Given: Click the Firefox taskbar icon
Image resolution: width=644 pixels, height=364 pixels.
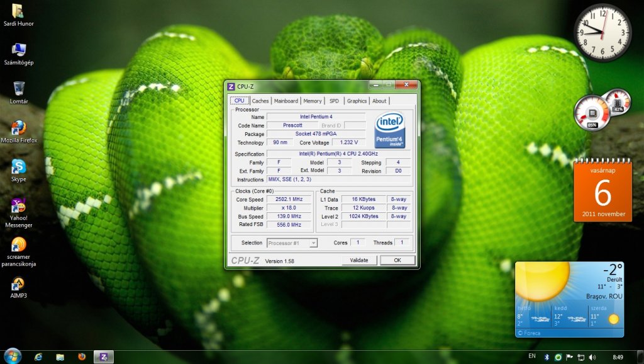Looking at the screenshot, I should point(82,356).
